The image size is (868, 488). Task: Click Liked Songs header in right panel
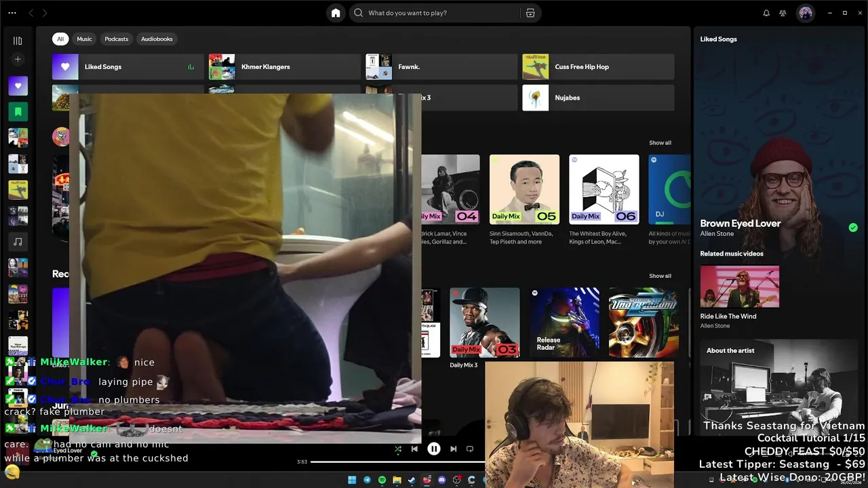(718, 39)
